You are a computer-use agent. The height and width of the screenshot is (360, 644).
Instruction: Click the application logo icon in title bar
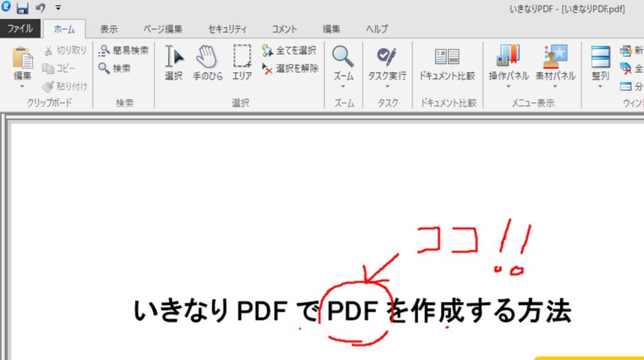click(6, 6)
